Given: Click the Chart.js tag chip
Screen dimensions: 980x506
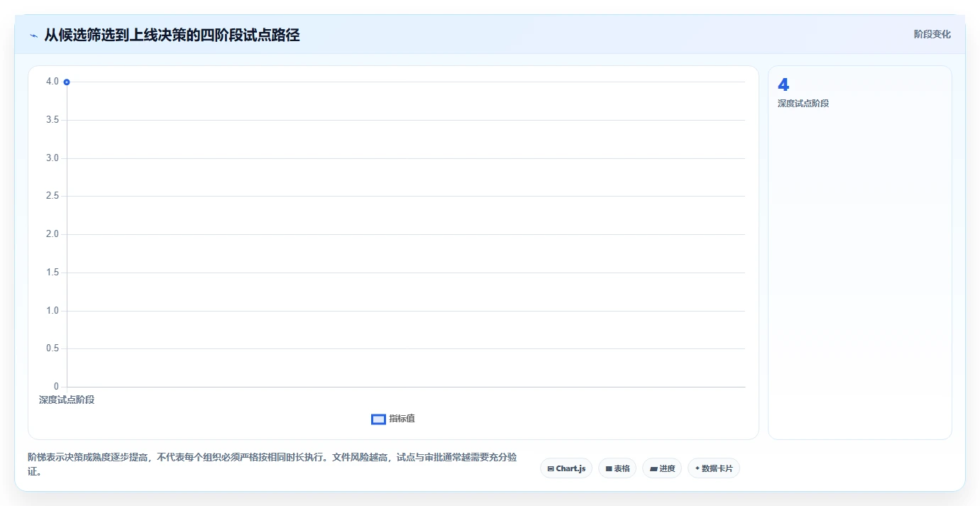Looking at the screenshot, I should point(566,468).
